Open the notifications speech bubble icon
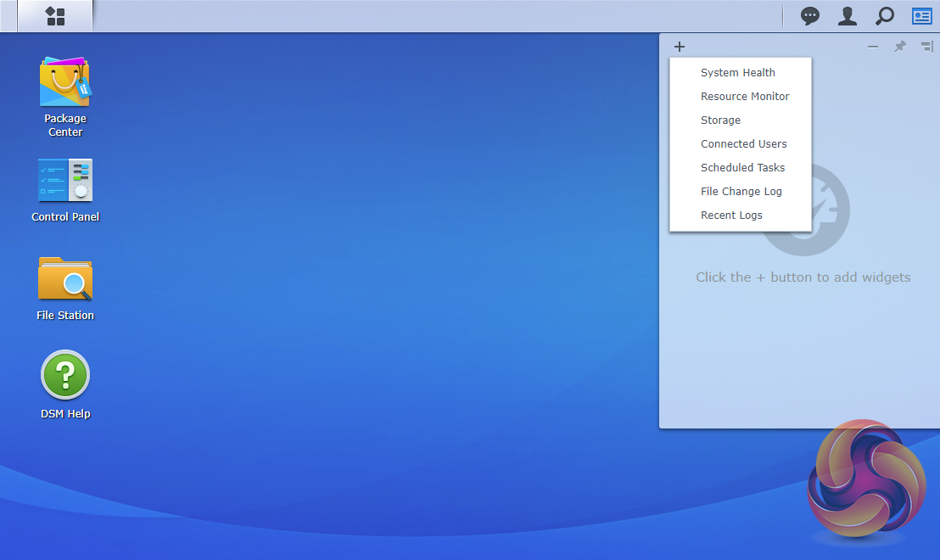The height and width of the screenshot is (560, 940). 810,16
